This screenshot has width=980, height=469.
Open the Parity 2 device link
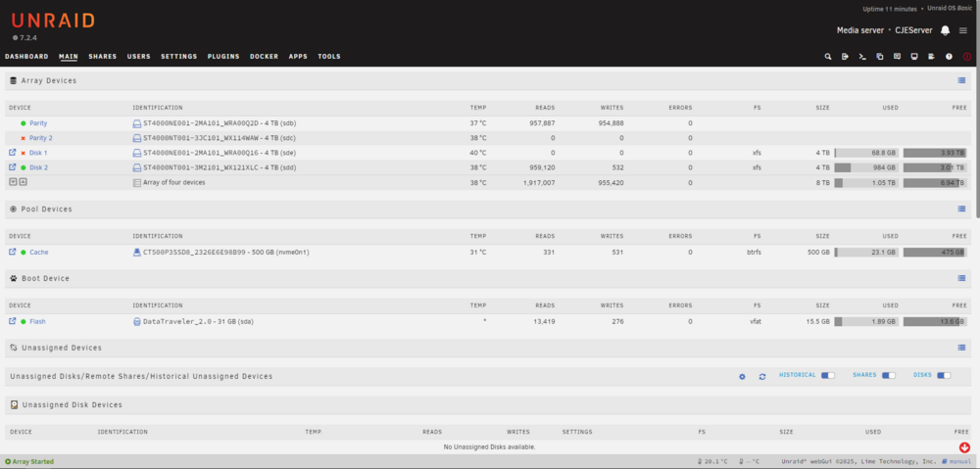(40, 138)
